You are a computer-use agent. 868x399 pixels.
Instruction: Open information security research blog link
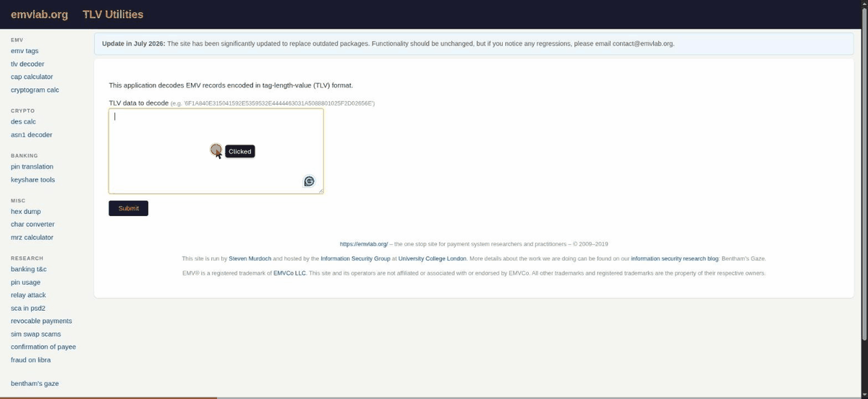[675, 258]
